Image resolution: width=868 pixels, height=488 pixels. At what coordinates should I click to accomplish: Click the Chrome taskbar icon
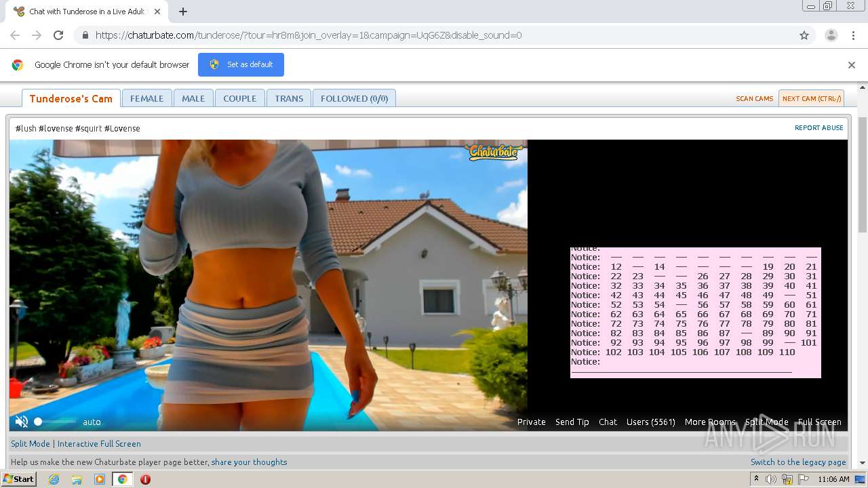(x=123, y=479)
